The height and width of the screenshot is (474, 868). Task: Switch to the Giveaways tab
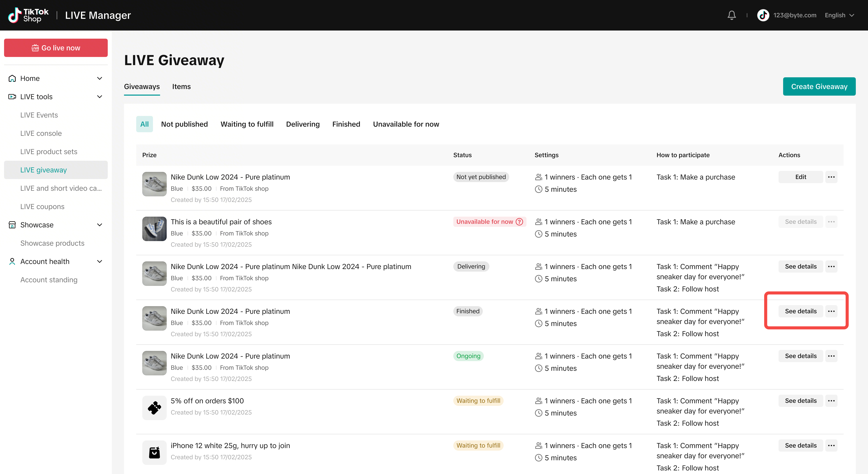142,87
